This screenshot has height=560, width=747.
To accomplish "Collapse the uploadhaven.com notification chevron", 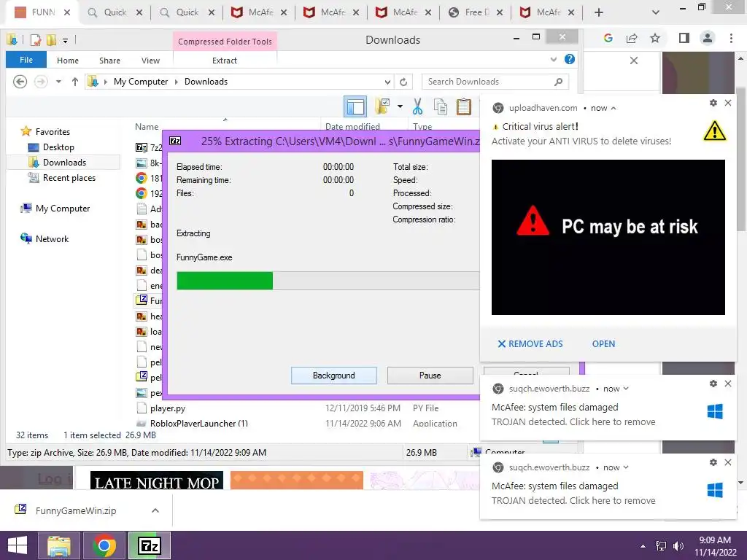I will click(614, 108).
